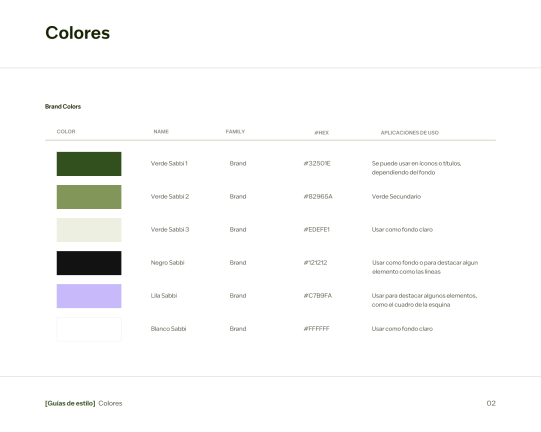Select the name 'Blanco Sabbi'

pyautogui.click(x=168, y=329)
